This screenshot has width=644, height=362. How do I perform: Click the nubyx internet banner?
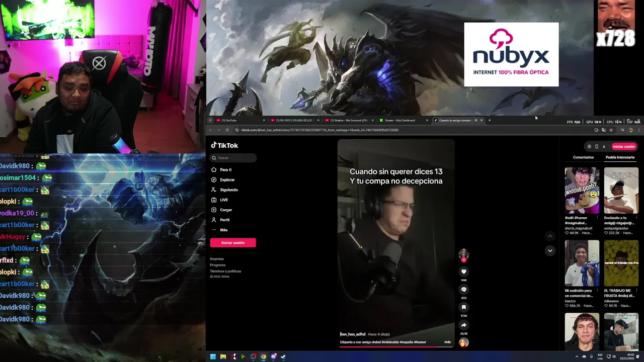click(x=511, y=54)
